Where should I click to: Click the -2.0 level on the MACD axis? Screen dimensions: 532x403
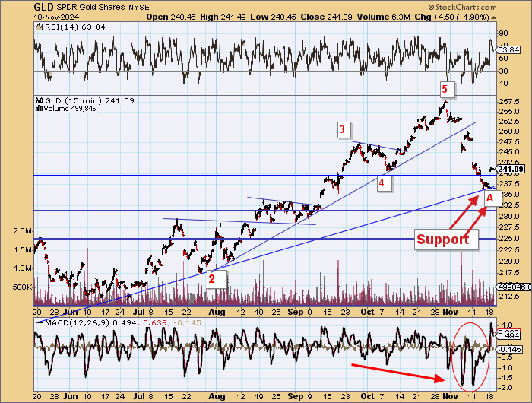pos(505,388)
